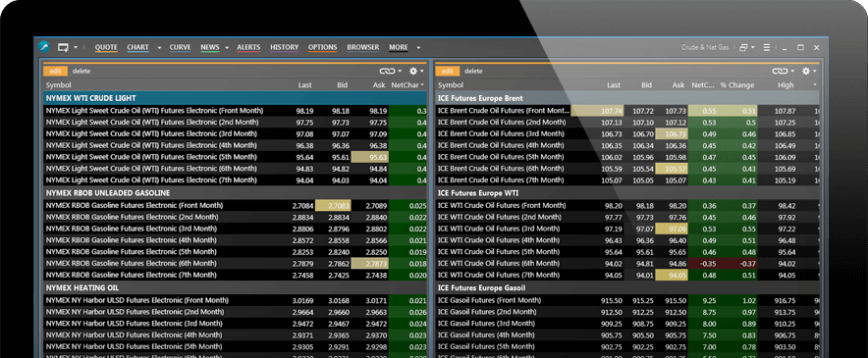Click highlighted ask 94.05 in WTI 7th Month
The image size is (868, 358).
pyautogui.click(x=672, y=275)
